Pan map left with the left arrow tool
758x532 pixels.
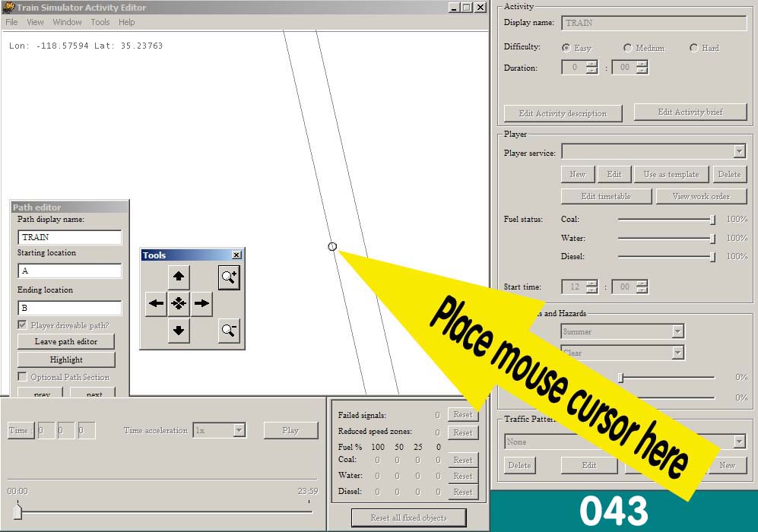(x=156, y=303)
